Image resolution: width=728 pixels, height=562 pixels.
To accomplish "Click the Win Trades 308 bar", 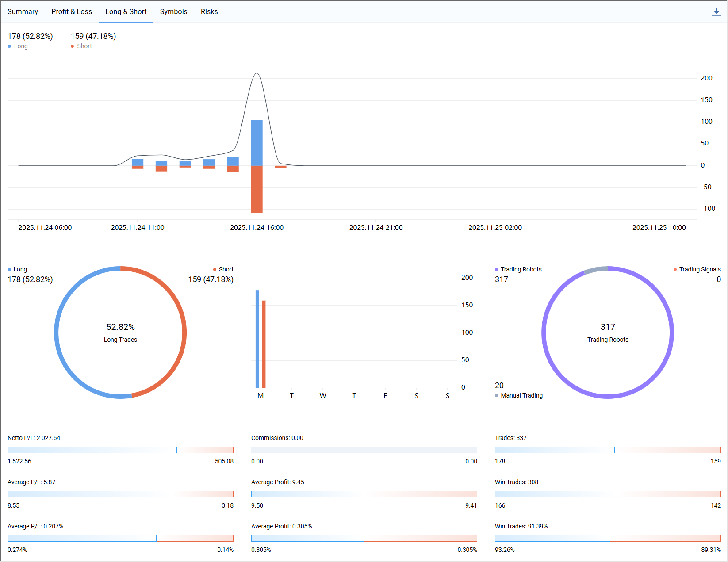I will coord(607,494).
